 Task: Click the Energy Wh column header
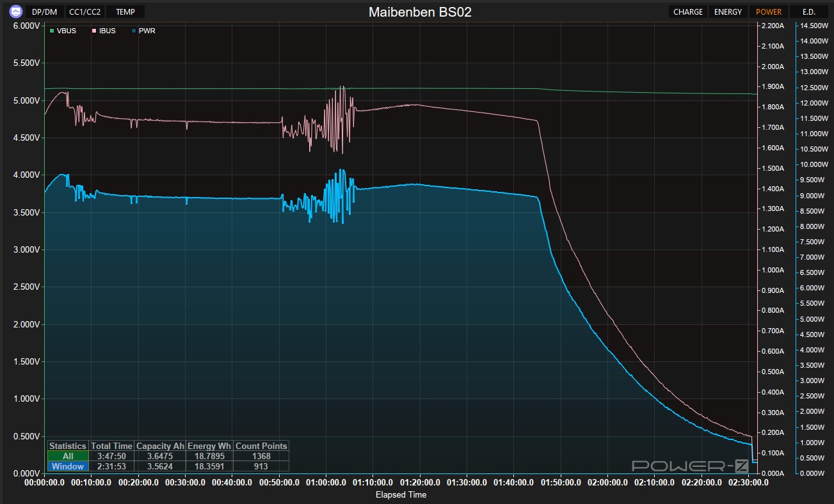click(209, 446)
